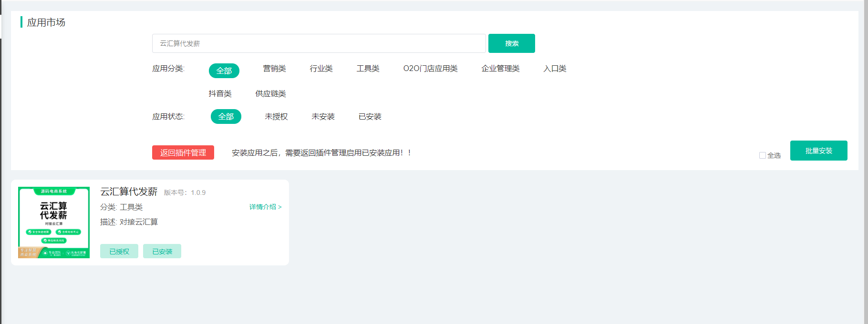Show 已安装 status apps
The width and height of the screenshot is (868, 324).
[x=370, y=117]
